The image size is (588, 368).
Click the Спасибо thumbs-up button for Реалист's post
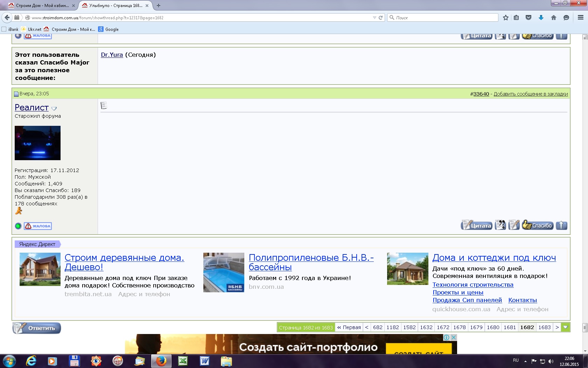tap(538, 225)
